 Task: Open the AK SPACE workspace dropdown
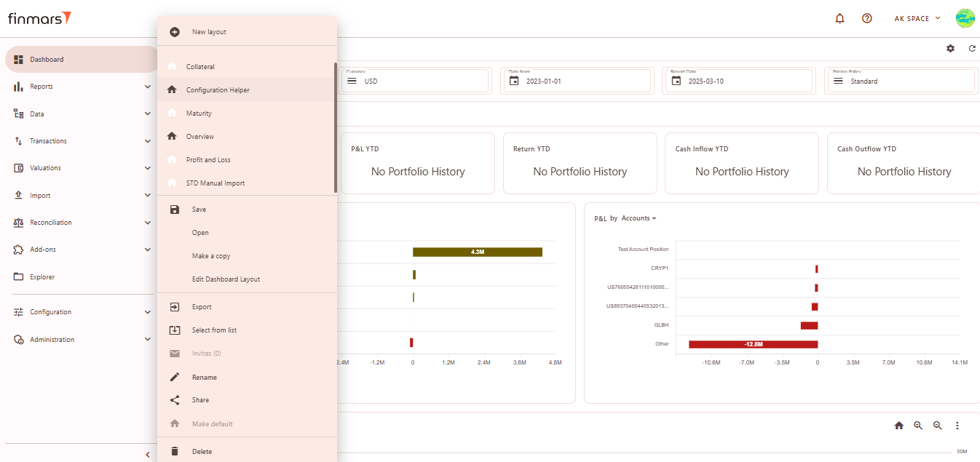[x=917, y=18]
